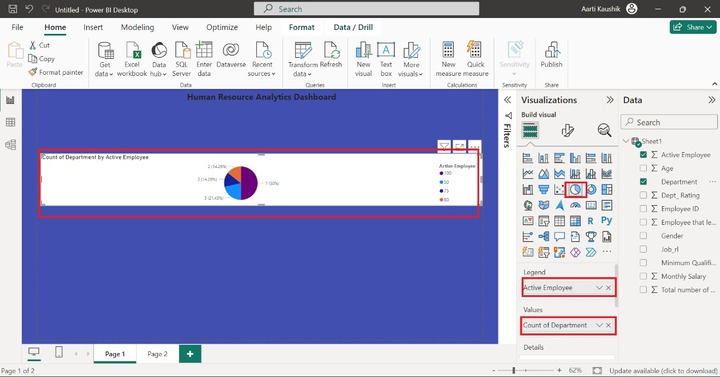This screenshot has height=377, width=720.
Task: Select the Area chart visual
Action: 544,174
